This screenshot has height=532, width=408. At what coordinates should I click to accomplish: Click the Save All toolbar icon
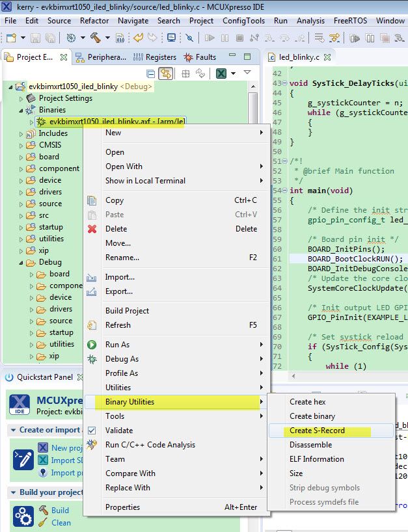[x=50, y=38]
